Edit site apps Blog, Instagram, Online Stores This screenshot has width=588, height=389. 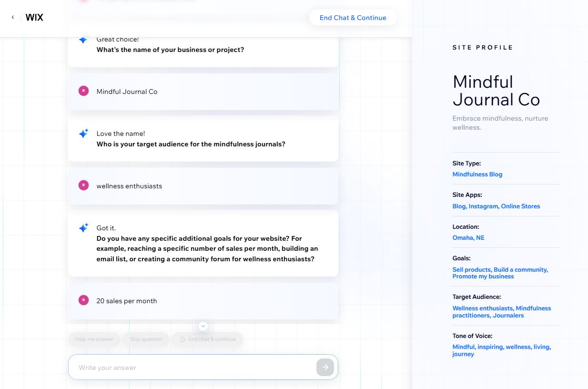click(496, 206)
